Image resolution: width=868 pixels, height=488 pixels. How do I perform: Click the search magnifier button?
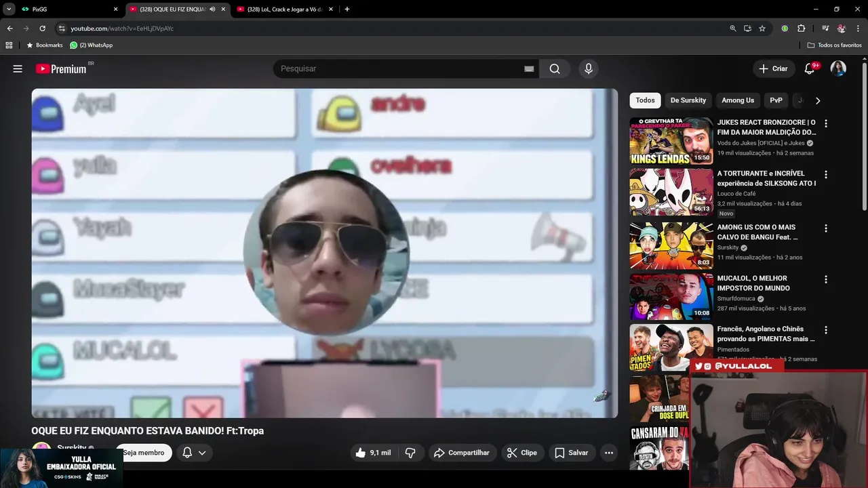[x=555, y=68]
